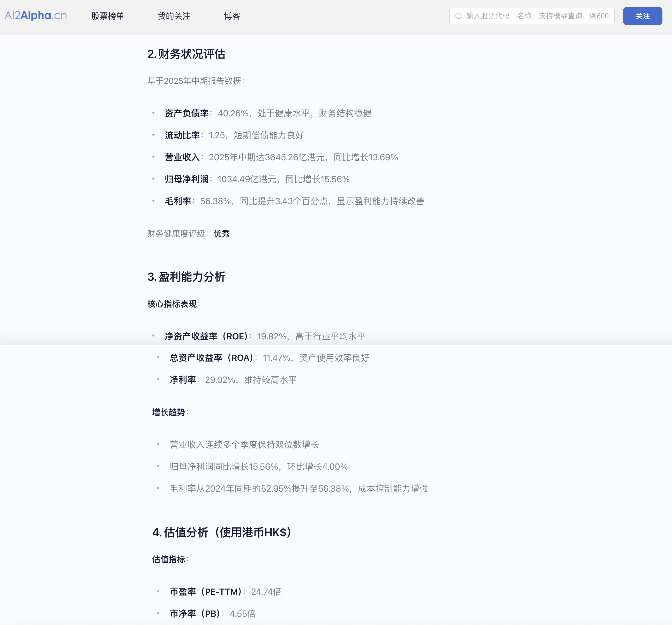Screen dimensions: 672x625
Task: Select the heading 4. 估值分析（使用港币HK$）
Action: click(x=222, y=533)
